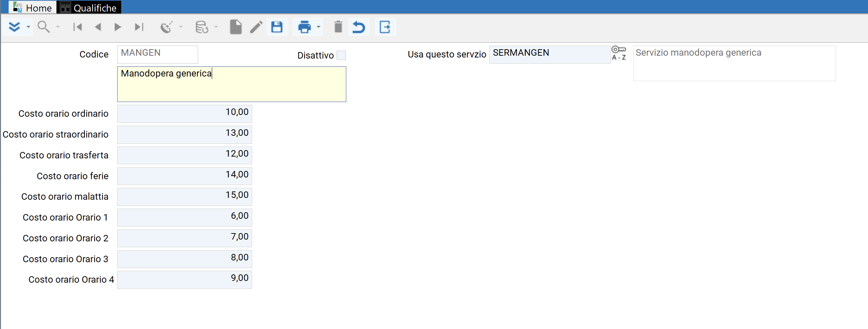Select the Qualifiche tab
The height and width of the screenshot is (329, 868).
point(89,7)
